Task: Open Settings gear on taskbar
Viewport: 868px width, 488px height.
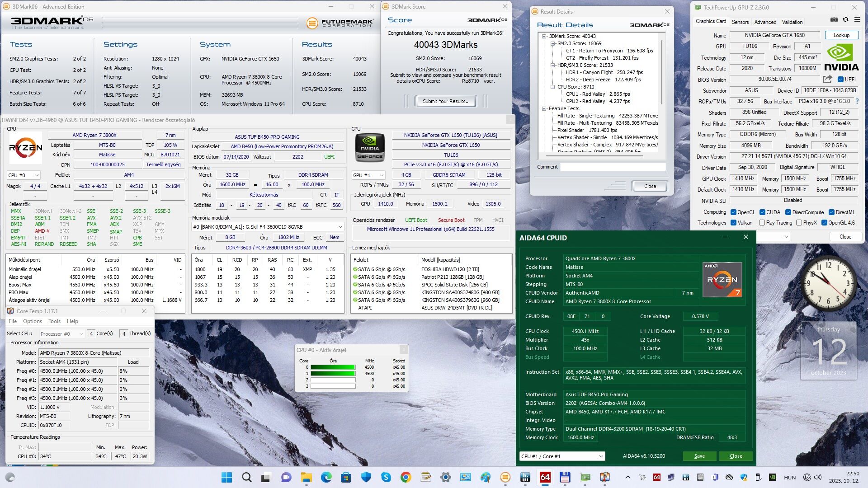Action: click(x=446, y=477)
